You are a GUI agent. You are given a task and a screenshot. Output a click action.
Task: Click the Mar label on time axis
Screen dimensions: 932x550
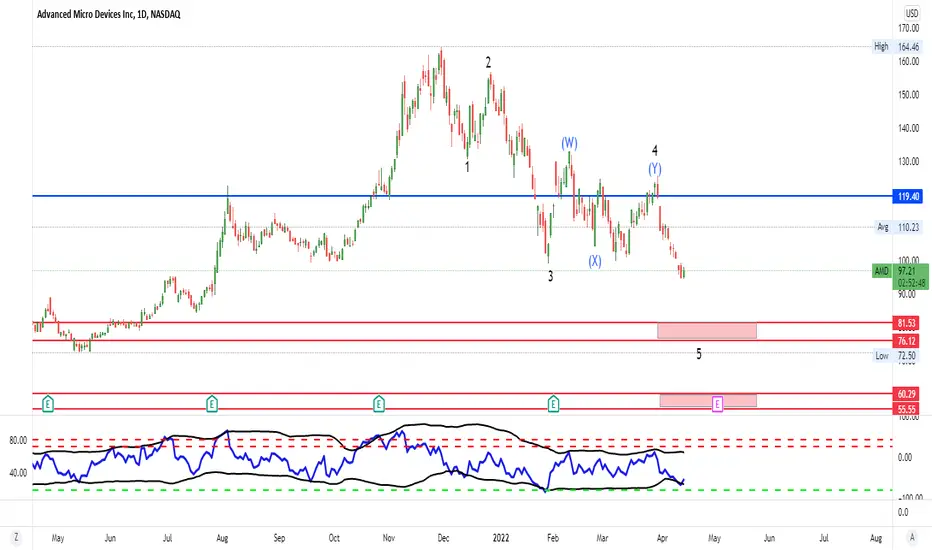pyautogui.click(x=602, y=538)
